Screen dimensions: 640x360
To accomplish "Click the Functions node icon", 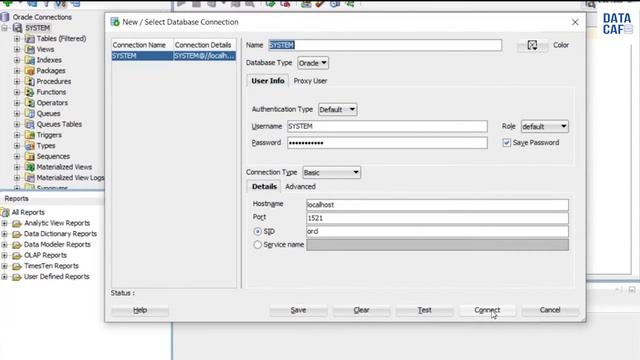I will pos(29,92).
